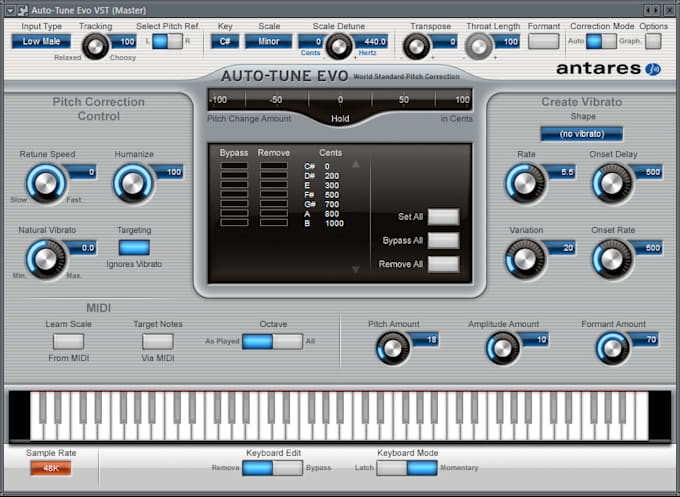Click the Remove All button
Image resolution: width=680 pixels, height=497 pixels.
(x=443, y=264)
